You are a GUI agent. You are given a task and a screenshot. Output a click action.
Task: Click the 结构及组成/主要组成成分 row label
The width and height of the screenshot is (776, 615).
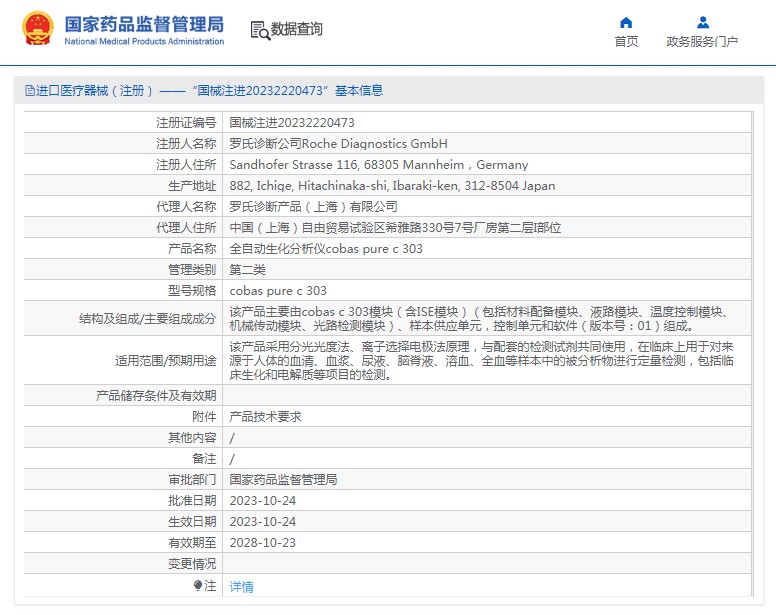pos(147,319)
